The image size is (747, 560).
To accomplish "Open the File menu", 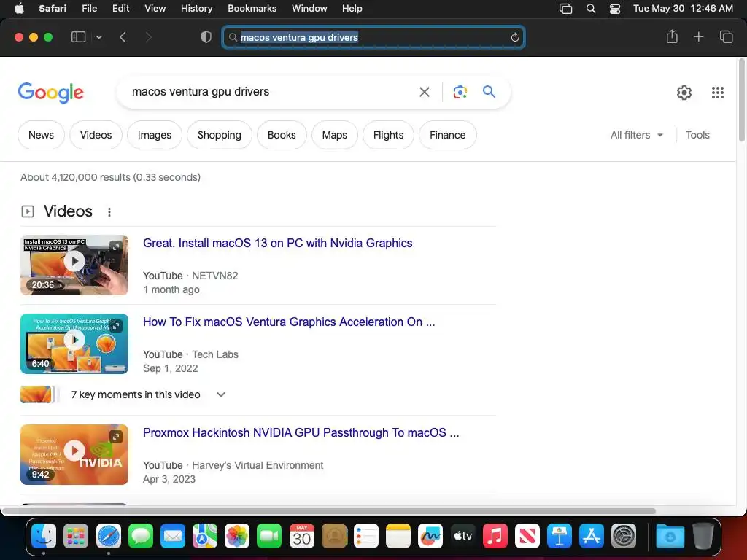I will [x=89, y=9].
